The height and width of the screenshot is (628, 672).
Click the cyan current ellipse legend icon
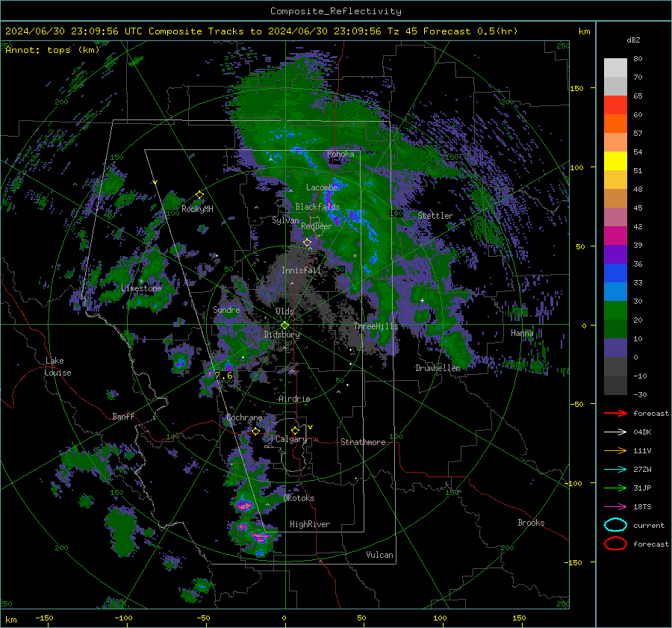[x=615, y=525]
